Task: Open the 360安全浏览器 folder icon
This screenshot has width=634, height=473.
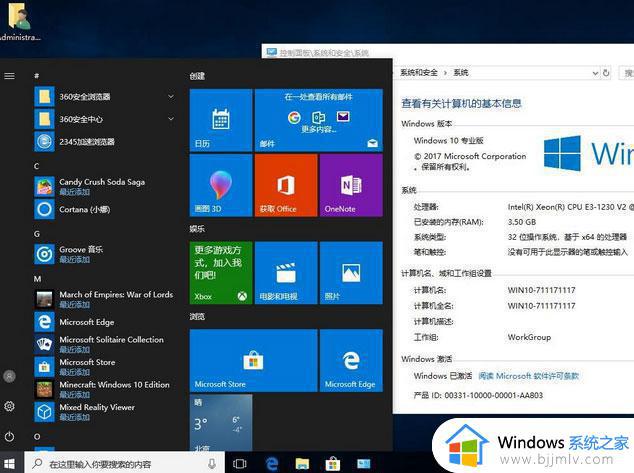Action: (44, 97)
